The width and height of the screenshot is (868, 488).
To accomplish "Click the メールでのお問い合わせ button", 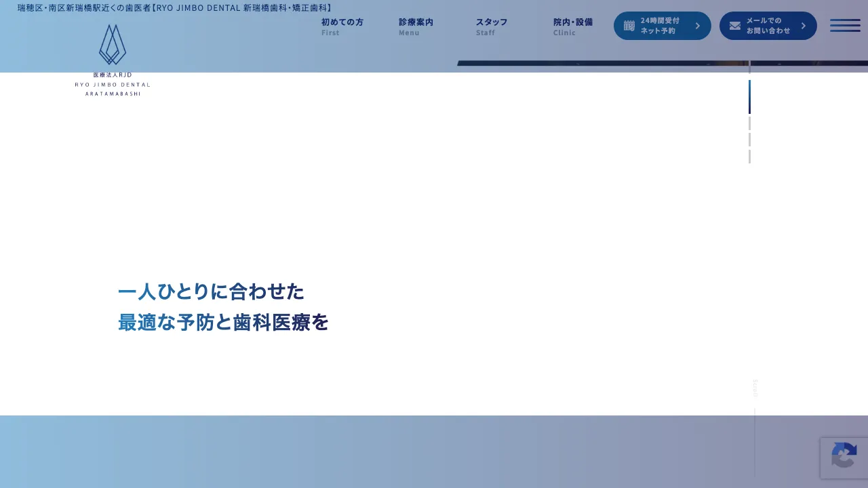I will (768, 26).
